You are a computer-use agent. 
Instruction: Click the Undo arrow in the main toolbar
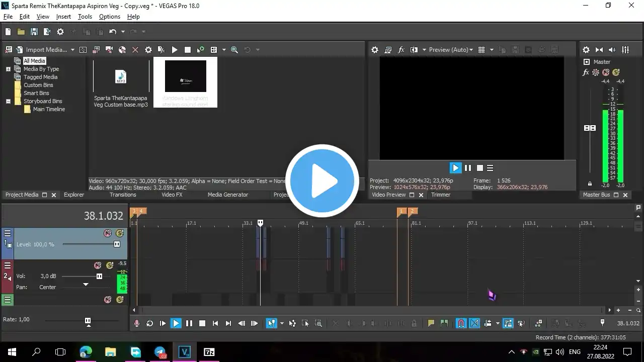click(112, 32)
